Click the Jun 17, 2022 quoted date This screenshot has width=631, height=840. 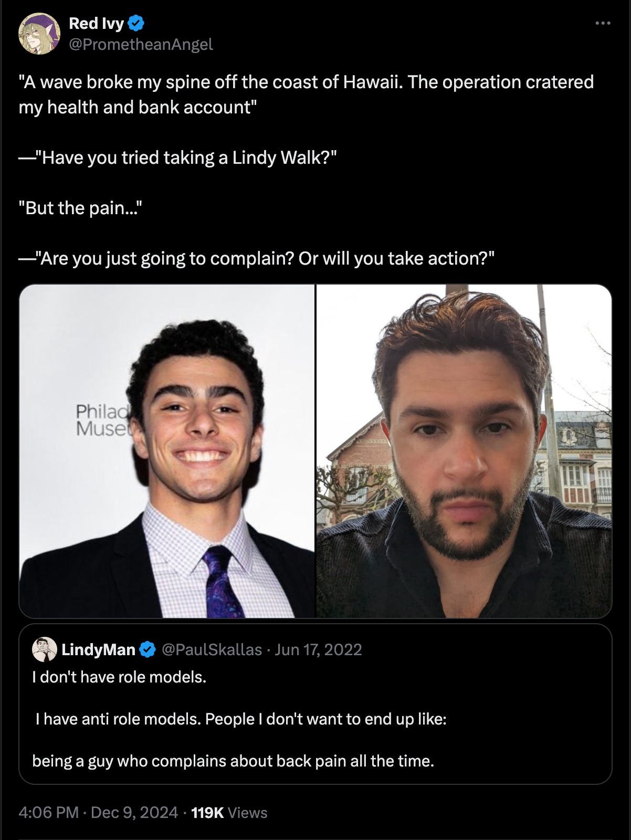pyautogui.click(x=318, y=649)
